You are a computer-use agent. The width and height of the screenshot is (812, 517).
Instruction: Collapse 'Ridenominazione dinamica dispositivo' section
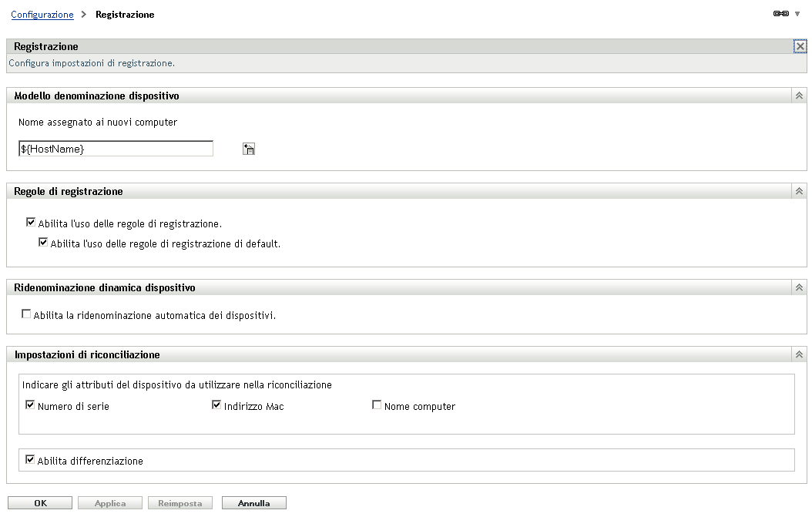798,286
